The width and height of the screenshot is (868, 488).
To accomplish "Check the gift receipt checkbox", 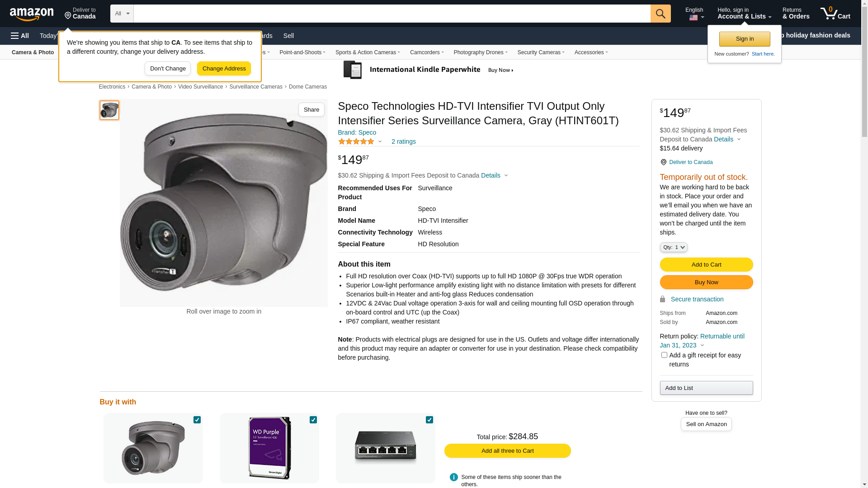I will (664, 355).
